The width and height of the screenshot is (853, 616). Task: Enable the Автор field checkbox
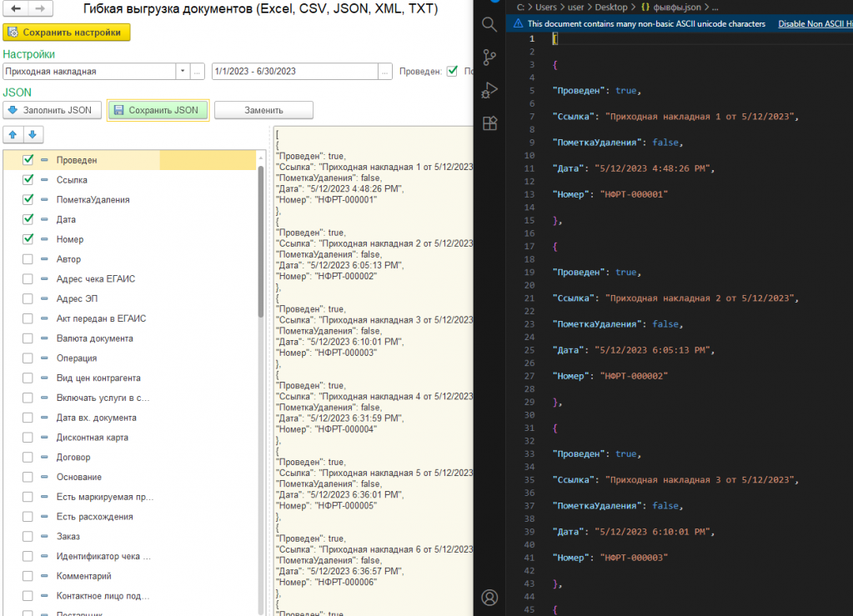click(28, 259)
